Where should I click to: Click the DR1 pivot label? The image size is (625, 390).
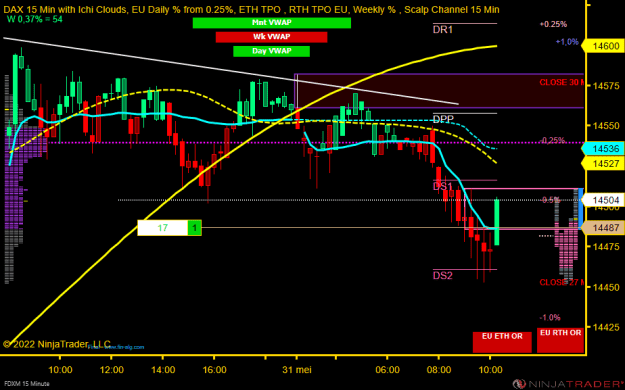click(443, 30)
